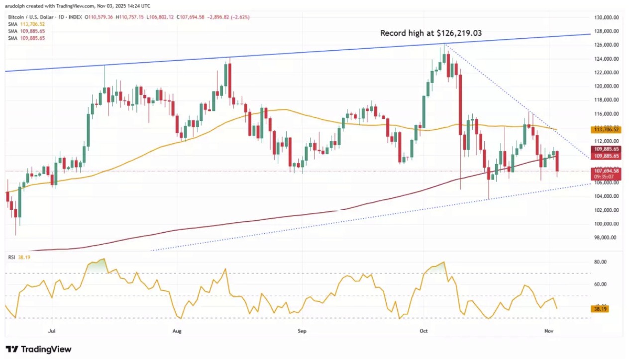Select the Record high at $126,219.03 annotation
629x364 pixels.
431,33
